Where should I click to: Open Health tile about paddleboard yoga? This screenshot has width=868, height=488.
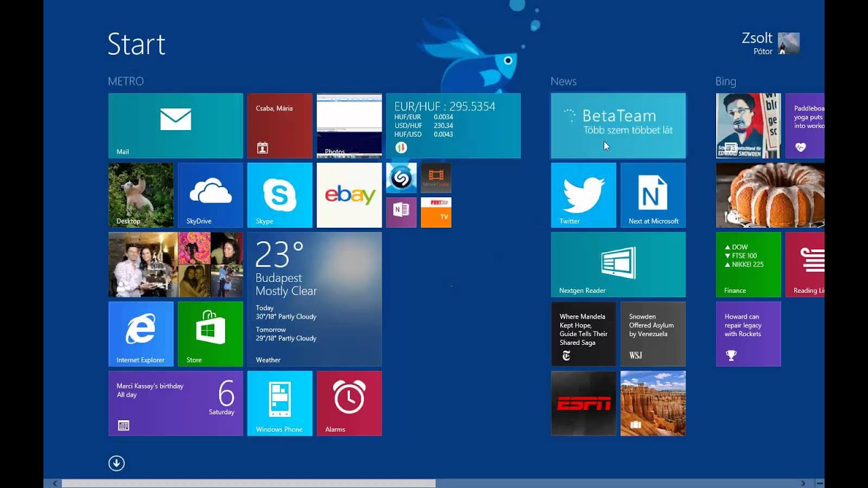coord(805,126)
